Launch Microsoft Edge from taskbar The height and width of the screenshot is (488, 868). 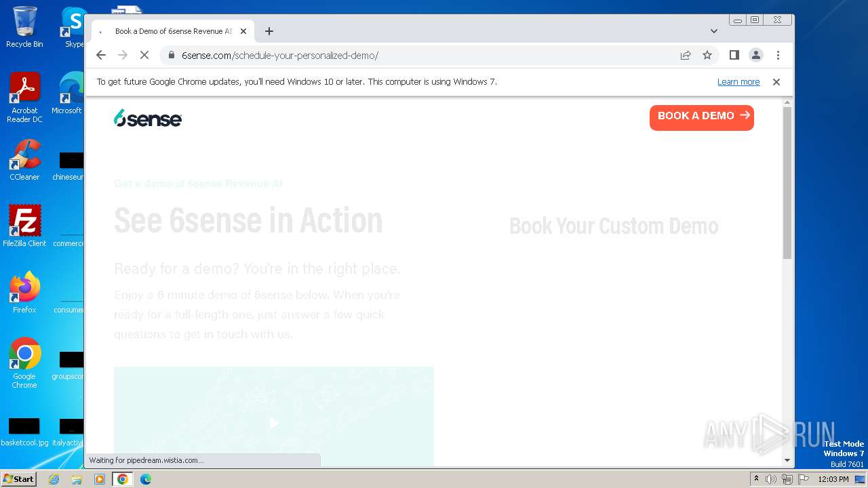pyautogui.click(x=146, y=479)
